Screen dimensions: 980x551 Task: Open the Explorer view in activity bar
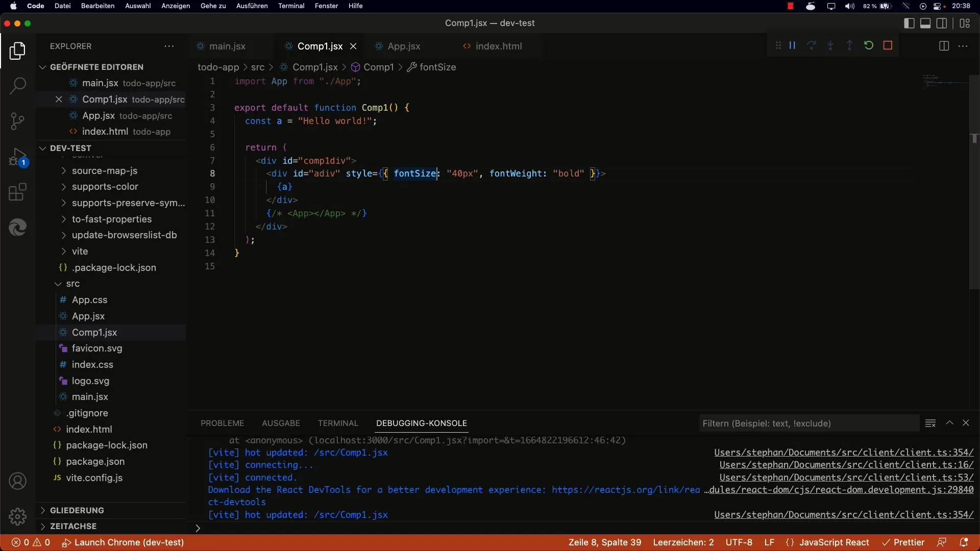(17, 51)
